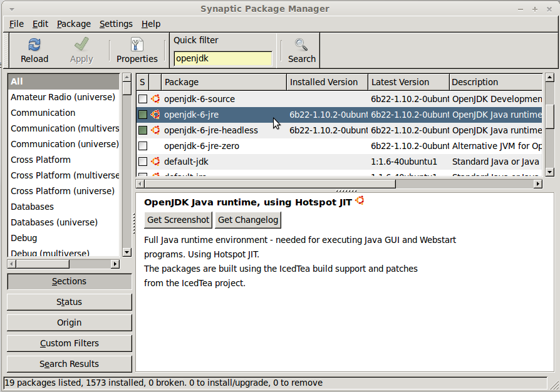This screenshot has width=560, height=392.
Task: Switch to Status filter view
Action: (70, 302)
